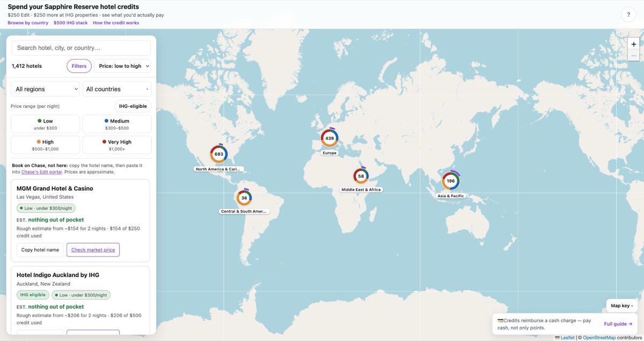Copy hotel name for MGM Grand
This screenshot has width=644, height=341.
click(40, 250)
